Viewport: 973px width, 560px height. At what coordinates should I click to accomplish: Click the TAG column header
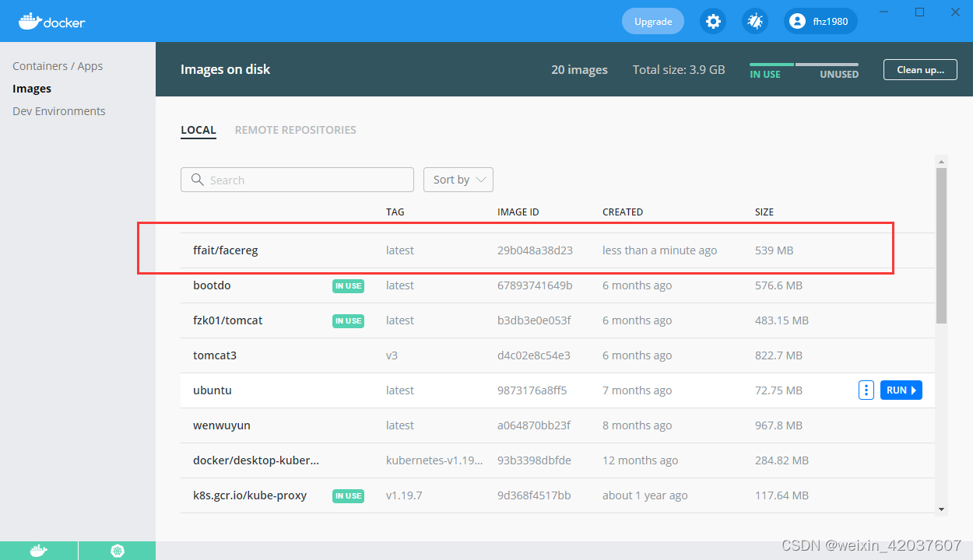point(395,212)
